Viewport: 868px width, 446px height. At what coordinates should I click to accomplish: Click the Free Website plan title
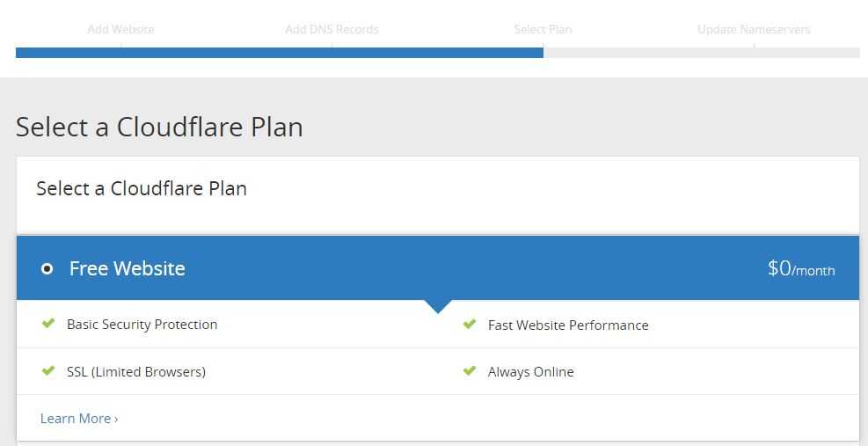click(x=128, y=268)
